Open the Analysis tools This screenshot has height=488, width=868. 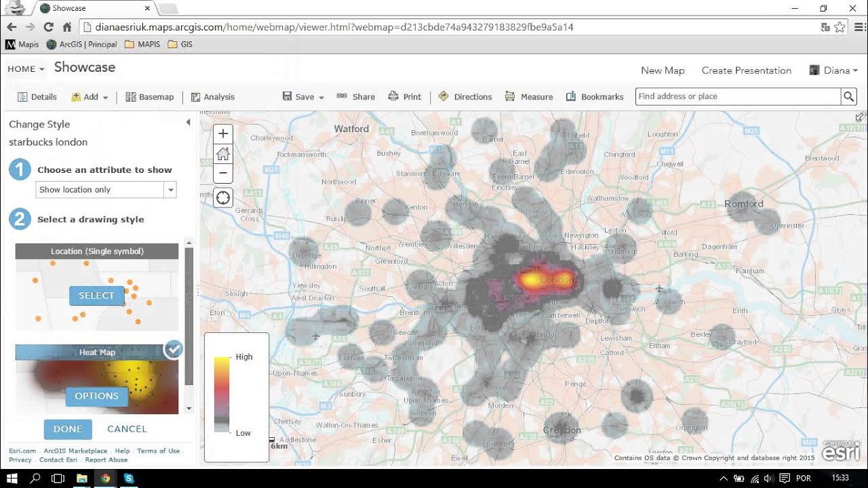[213, 97]
